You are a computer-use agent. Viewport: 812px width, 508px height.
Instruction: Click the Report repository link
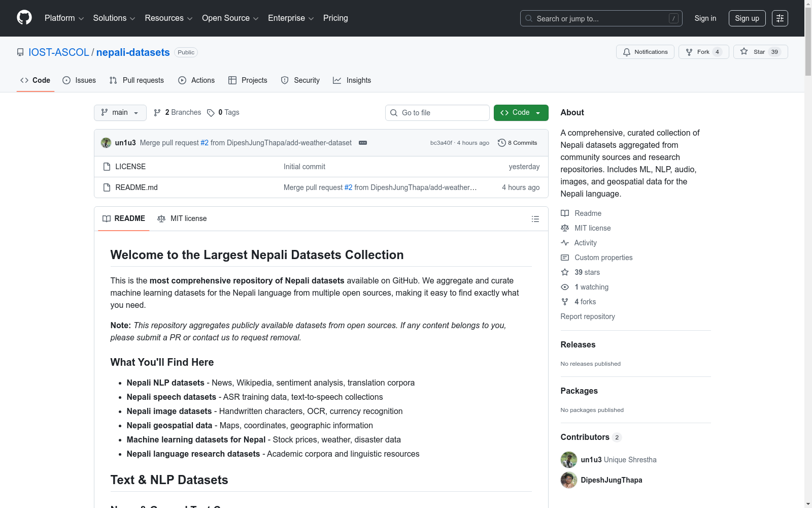click(588, 316)
